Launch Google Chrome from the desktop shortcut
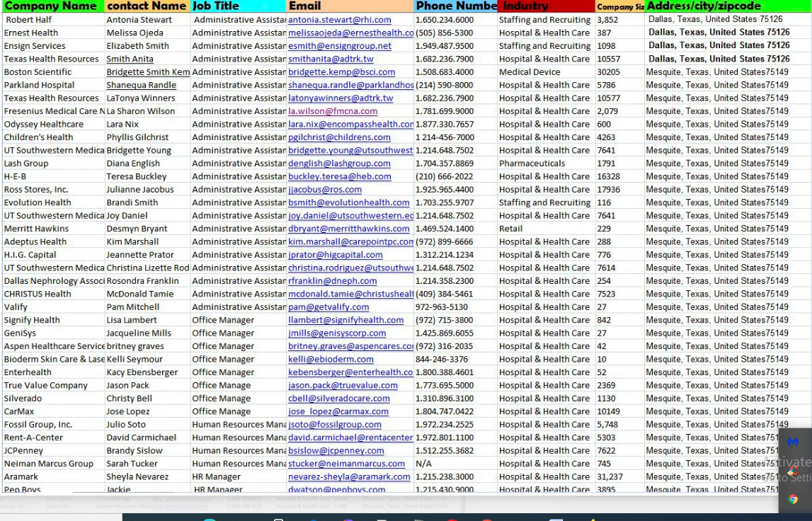This screenshot has height=521, width=812. pyautogui.click(x=793, y=499)
